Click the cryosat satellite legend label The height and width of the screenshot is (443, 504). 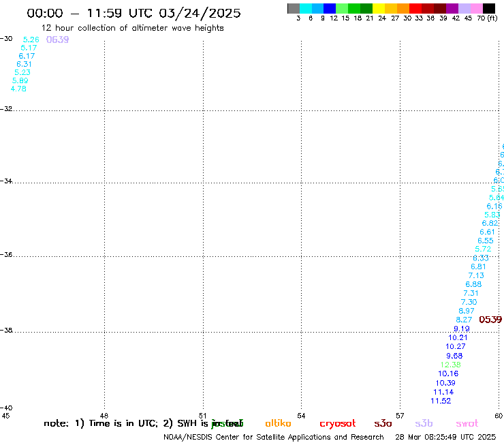tap(338, 424)
